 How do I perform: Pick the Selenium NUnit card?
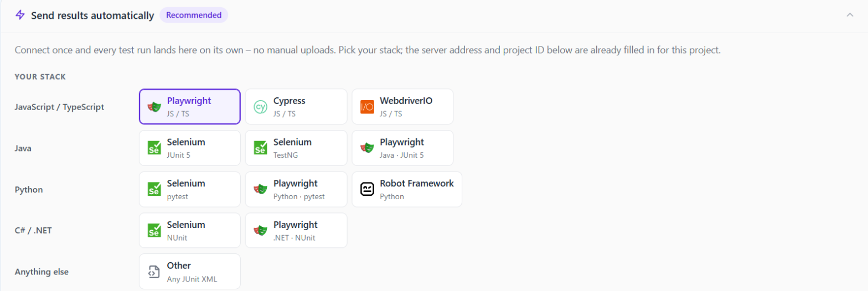pyautogui.click(x=189, y=231)
